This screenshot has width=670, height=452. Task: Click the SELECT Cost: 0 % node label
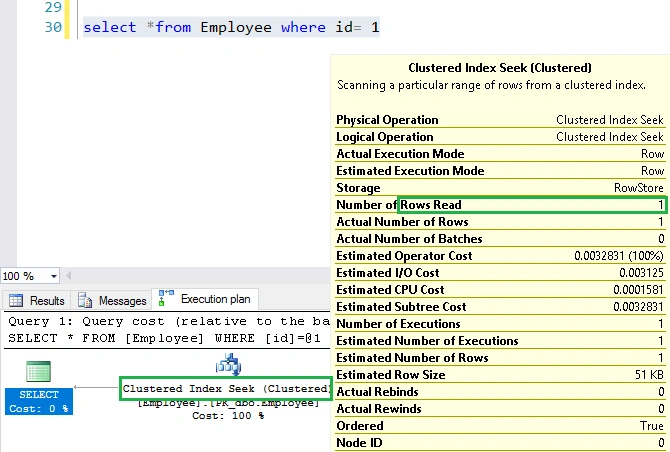(39, 401)
